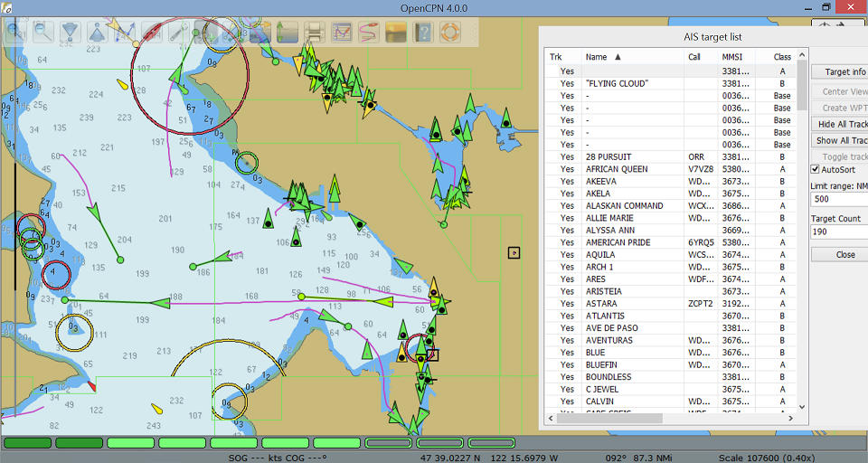Sort target list by Name column
Screen dimensions: 868x463
[x=603, y=57]
